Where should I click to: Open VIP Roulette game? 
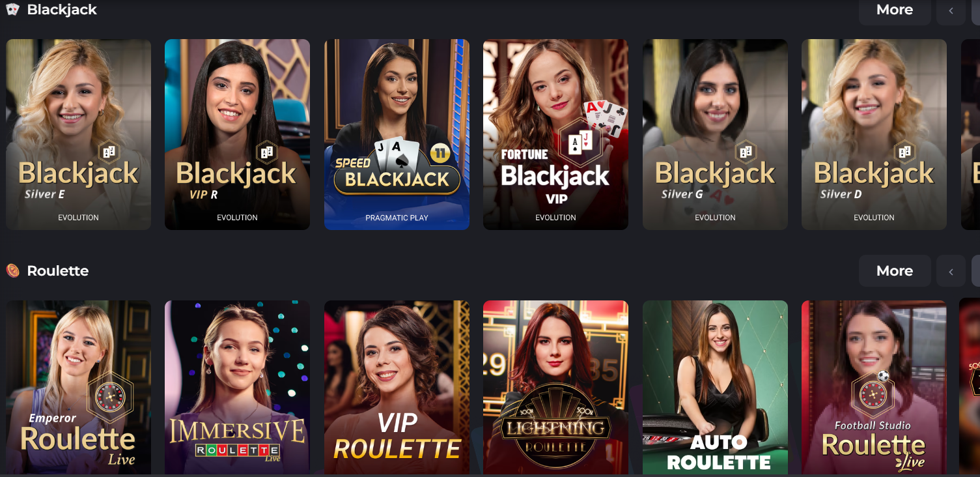click(397, 387)
